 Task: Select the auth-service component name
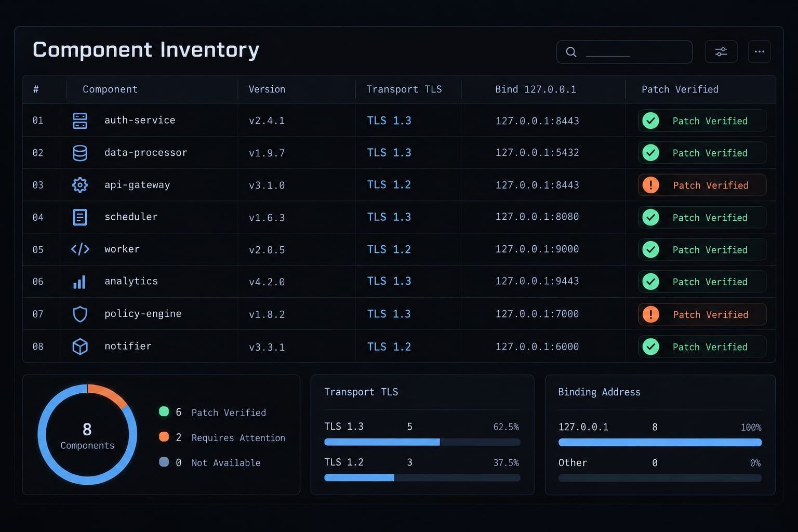140,120
